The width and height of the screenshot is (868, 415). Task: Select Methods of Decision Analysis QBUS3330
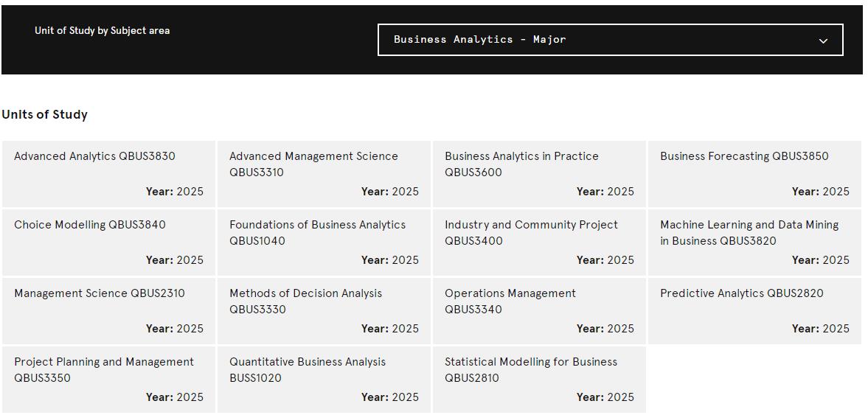click(x=324, y=311)
